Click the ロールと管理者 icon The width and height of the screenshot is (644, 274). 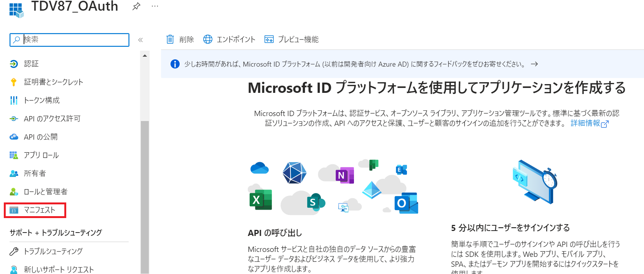click(14, 192)
